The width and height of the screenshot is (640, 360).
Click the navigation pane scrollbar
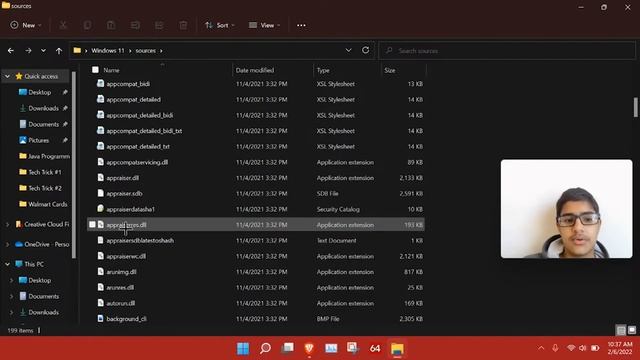pos(74,165)
